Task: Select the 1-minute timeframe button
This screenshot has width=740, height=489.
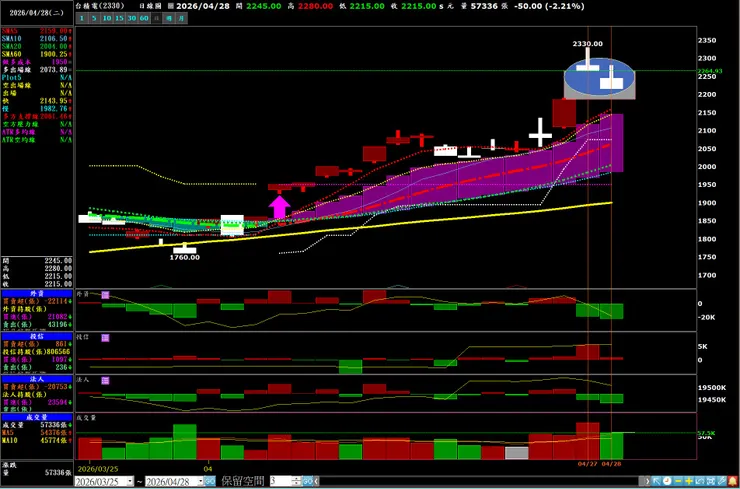Action: (x=82, y=18)
